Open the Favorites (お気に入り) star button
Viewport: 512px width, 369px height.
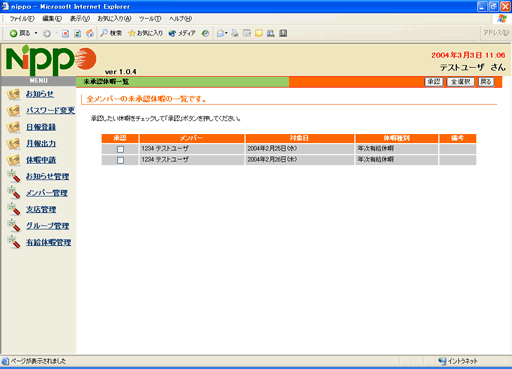pyautogui.click(x=146, y=33)
